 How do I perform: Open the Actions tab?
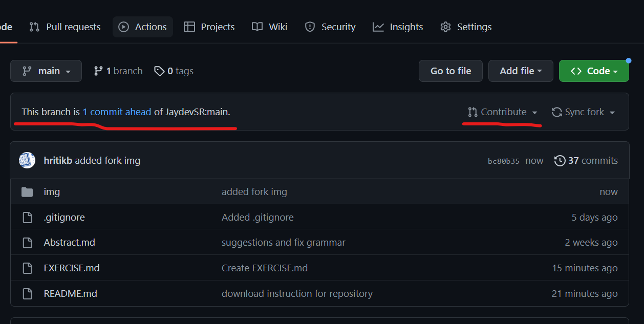tap(143, 27)
